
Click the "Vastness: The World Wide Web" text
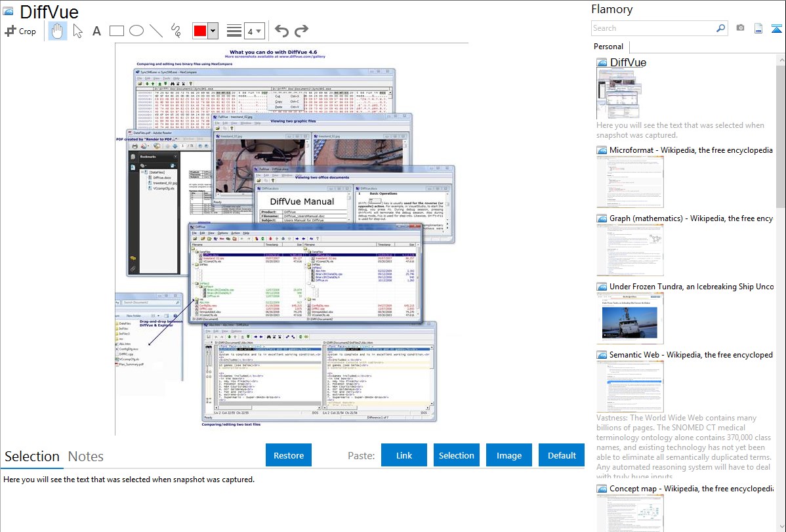[x=684, y=447]
